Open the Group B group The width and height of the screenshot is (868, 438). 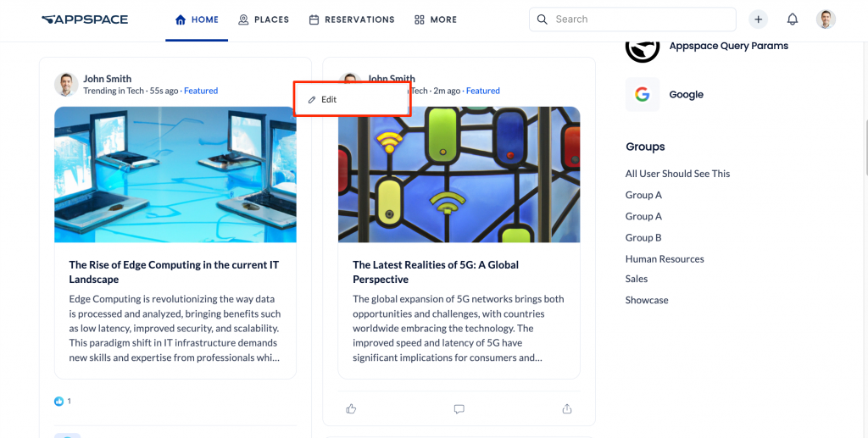[643, 238]
